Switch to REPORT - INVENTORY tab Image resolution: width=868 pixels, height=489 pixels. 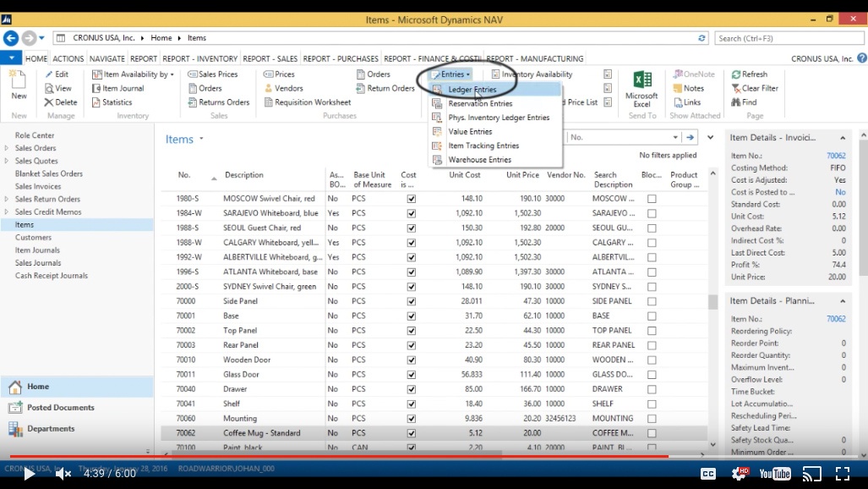click(199, 58)
